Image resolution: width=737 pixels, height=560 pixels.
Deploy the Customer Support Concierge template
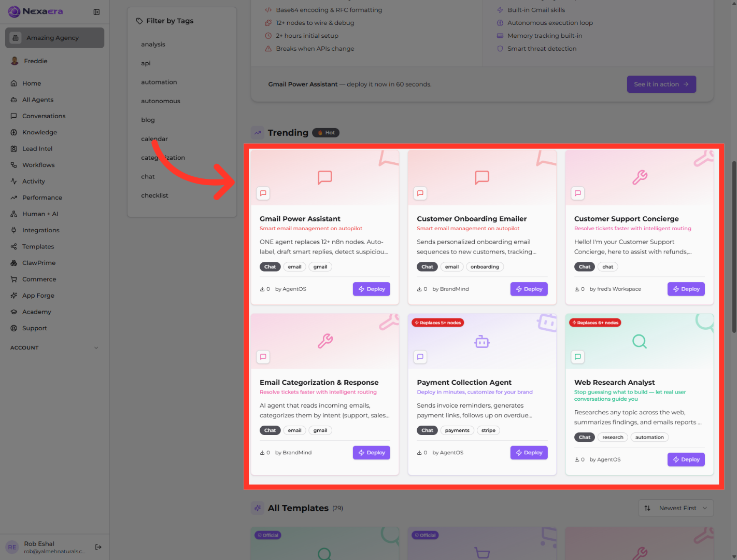[686, 289]
